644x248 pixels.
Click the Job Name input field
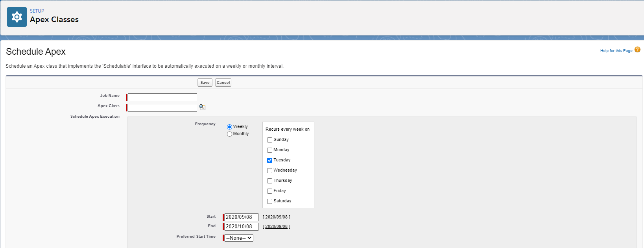(x=162, y=97)
